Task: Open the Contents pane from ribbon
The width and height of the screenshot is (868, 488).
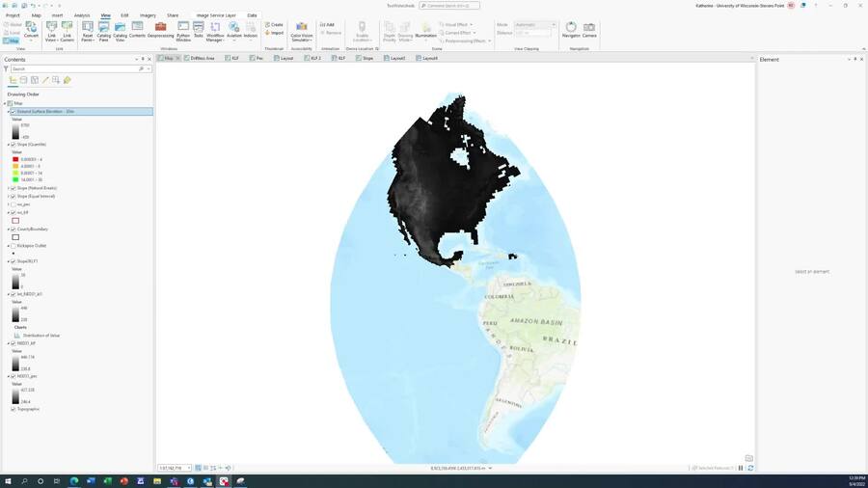Action: (x=137, y=30)
